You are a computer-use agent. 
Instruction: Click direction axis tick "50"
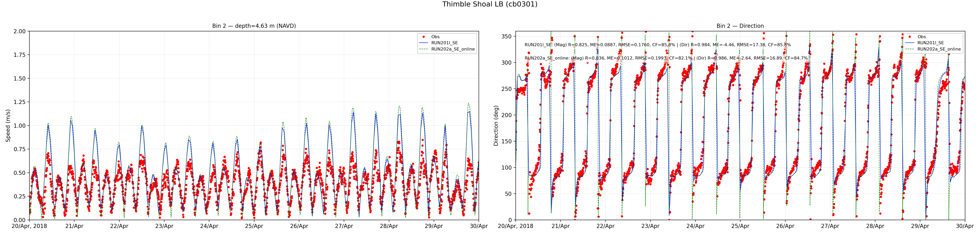coord(509,194)
